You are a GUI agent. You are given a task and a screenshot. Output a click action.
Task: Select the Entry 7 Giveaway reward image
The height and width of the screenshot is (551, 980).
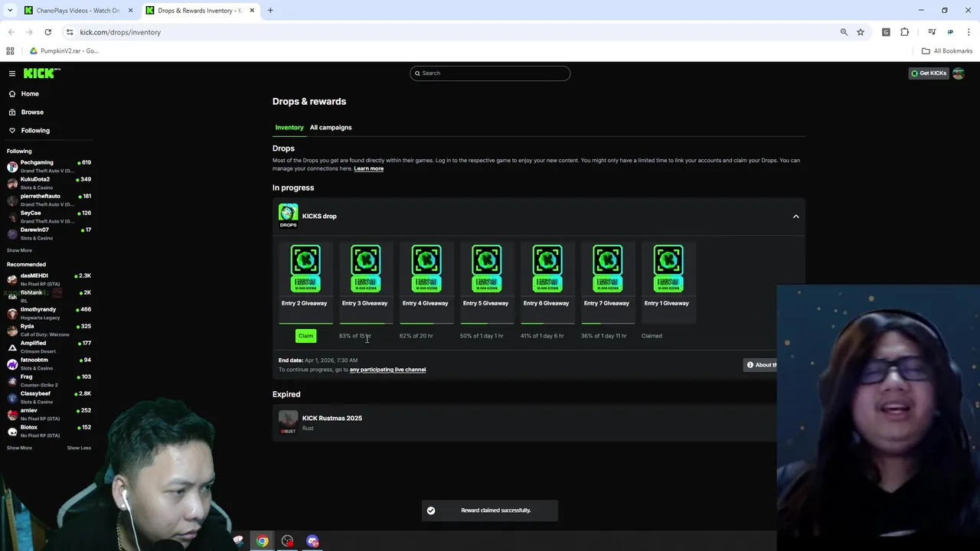(607, 269)
